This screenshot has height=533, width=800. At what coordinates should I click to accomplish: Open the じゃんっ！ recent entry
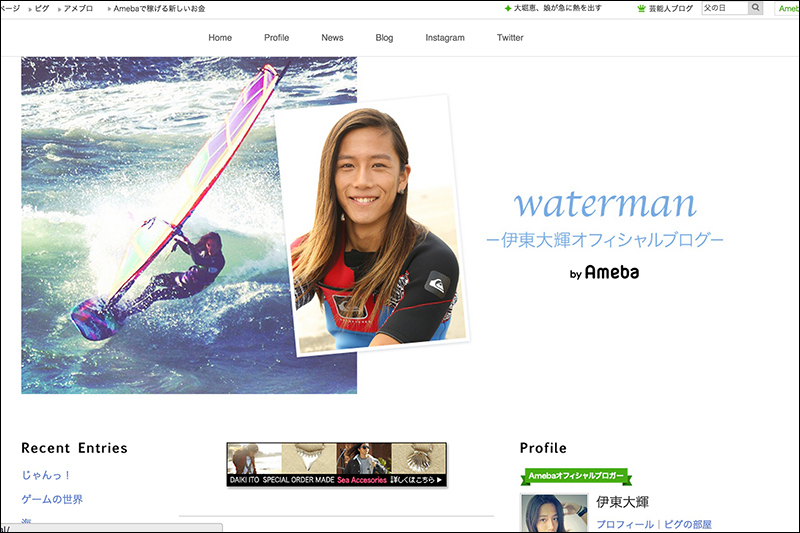coord(46,475)
